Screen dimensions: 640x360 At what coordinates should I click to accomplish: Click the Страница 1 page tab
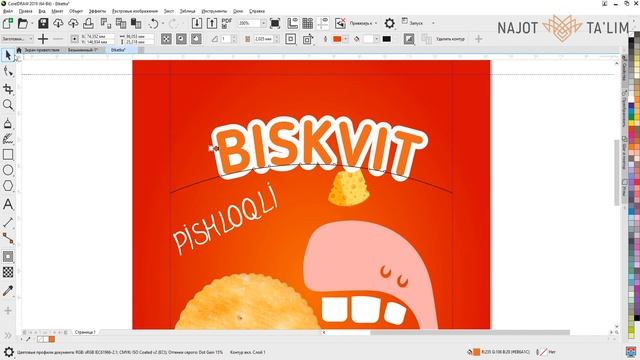[85, 332]
